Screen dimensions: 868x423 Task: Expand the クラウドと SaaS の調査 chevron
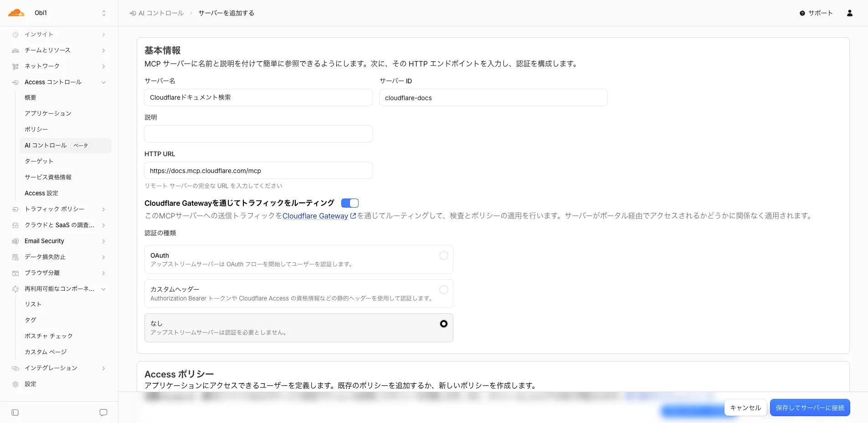[103, 225]
